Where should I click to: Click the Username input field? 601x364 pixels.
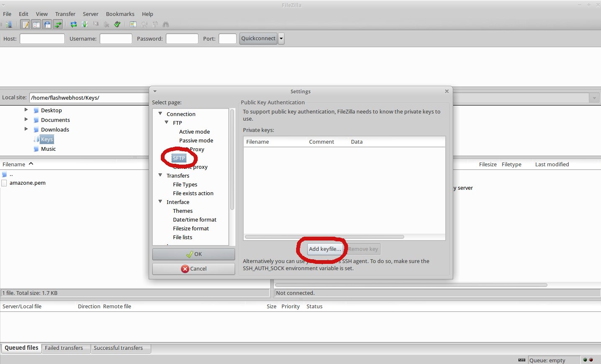coord(116,39)
